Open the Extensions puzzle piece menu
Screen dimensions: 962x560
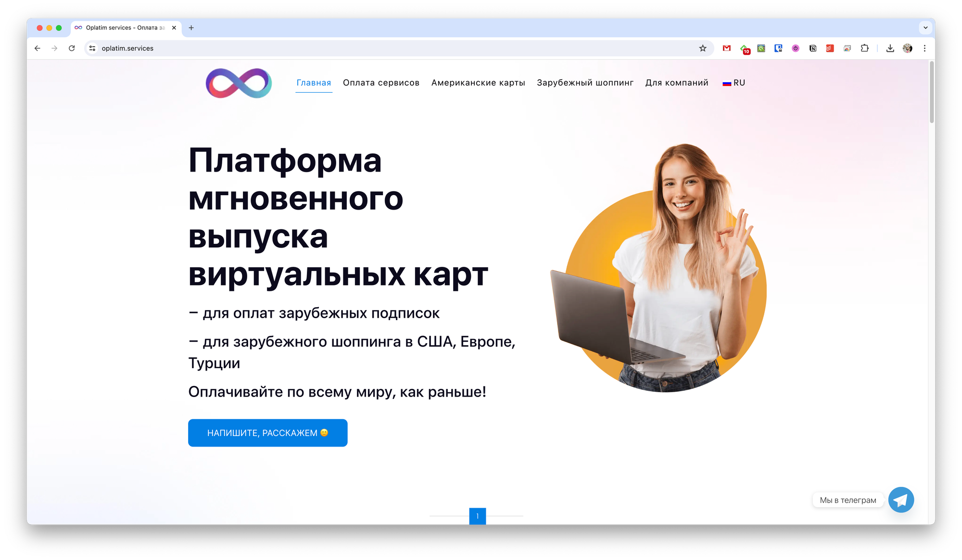coord(864,48)
